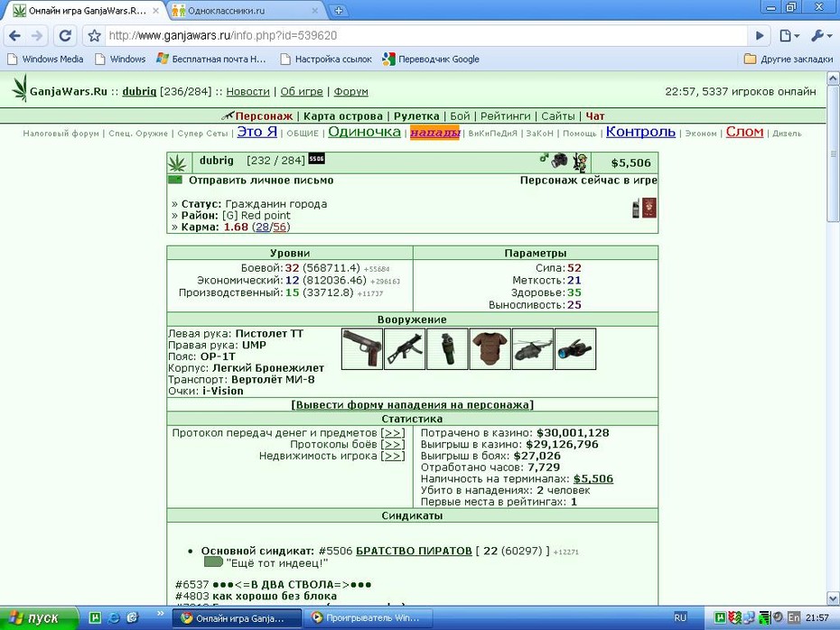Click the RU language indicator in taskbar
The height and width of the screenshot is (630, 840).
click(x=680, y=617)
